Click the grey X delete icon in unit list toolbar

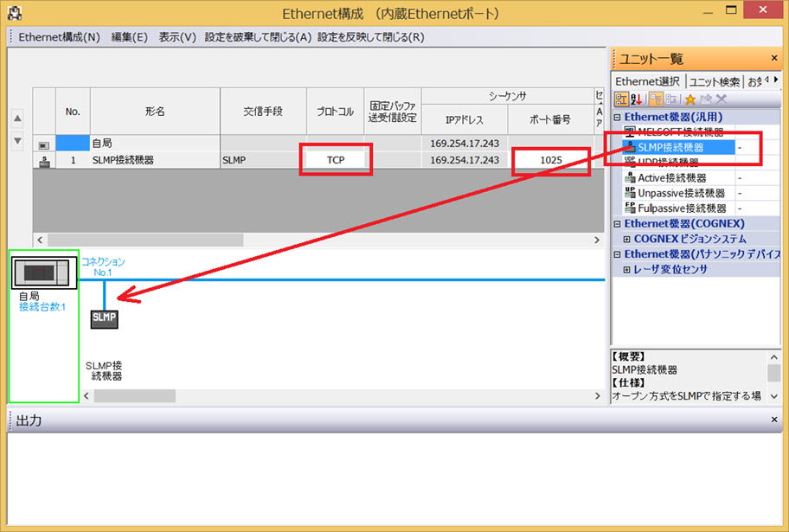pos(721,99)
